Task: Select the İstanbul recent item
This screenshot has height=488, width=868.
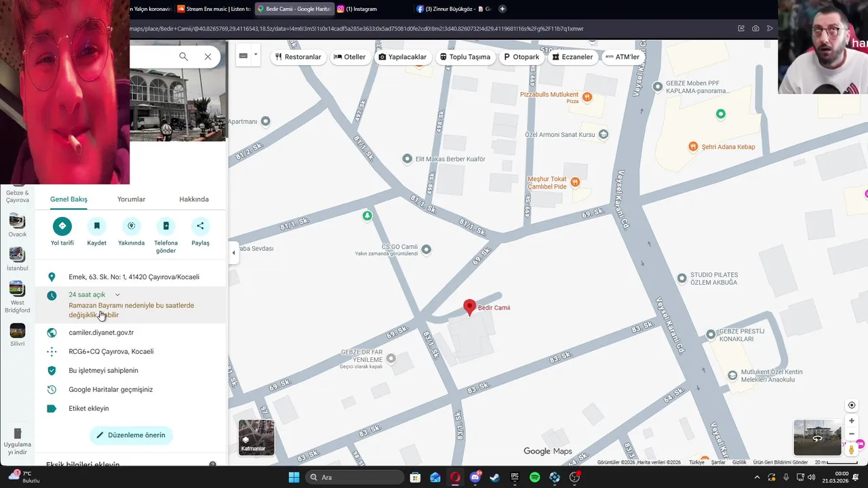Action: point(18,258)
